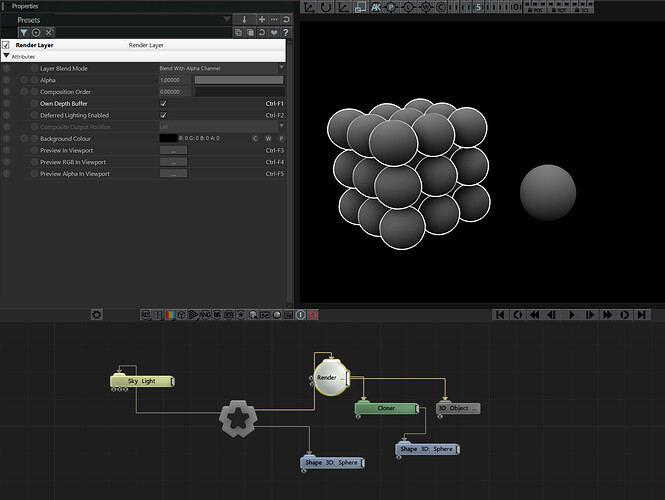The width and height of the screenshot is (665, 500).
Task: Click the Preview RGB In Viewport button
Action: [173, 162]
